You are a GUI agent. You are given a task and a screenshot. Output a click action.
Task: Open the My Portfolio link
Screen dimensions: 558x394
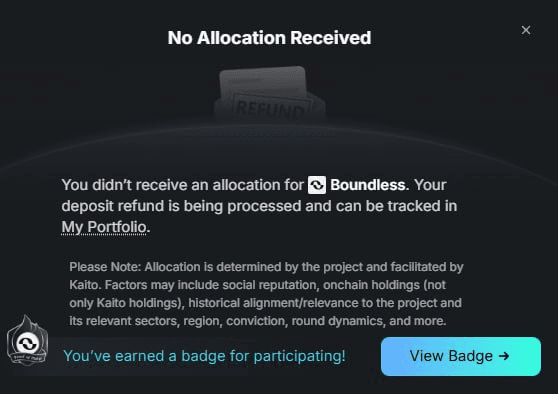(104, 227)
